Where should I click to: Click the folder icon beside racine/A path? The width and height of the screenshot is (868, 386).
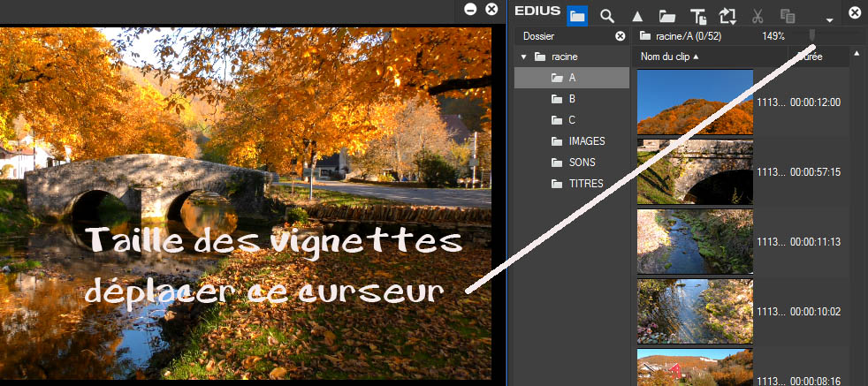[644, 36]
